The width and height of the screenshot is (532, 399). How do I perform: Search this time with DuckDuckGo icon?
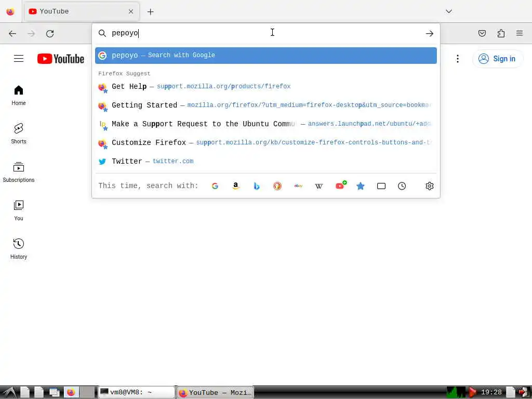click(277, 186)
